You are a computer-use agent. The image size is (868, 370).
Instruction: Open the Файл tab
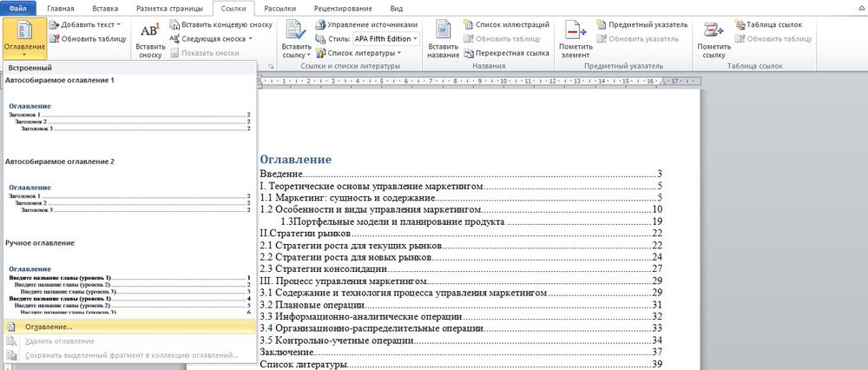point(19,9)
